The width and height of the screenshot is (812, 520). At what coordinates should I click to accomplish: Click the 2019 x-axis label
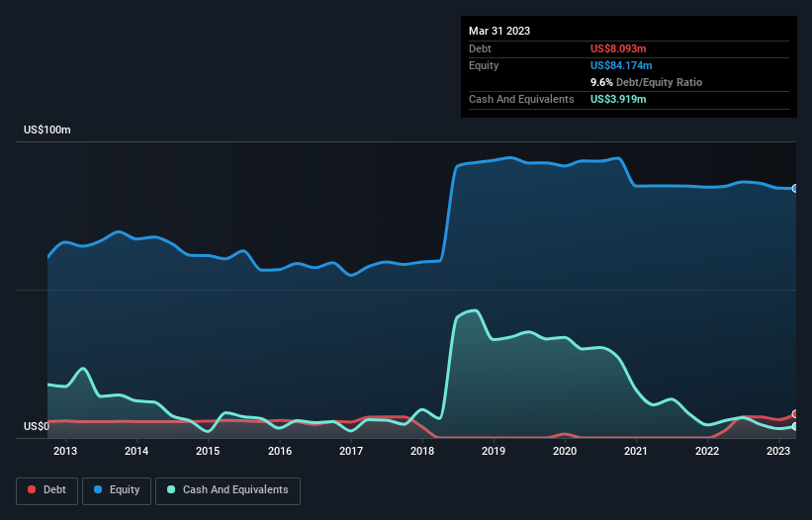494,451
